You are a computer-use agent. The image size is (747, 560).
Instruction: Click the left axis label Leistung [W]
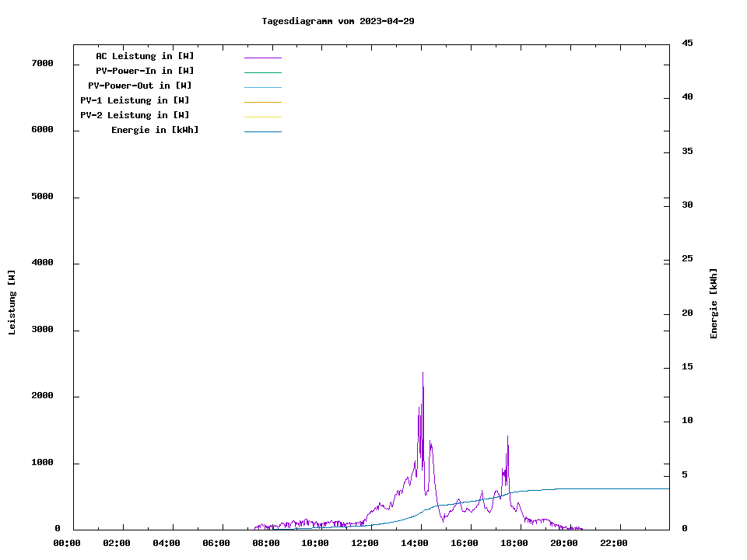[12, 303]
